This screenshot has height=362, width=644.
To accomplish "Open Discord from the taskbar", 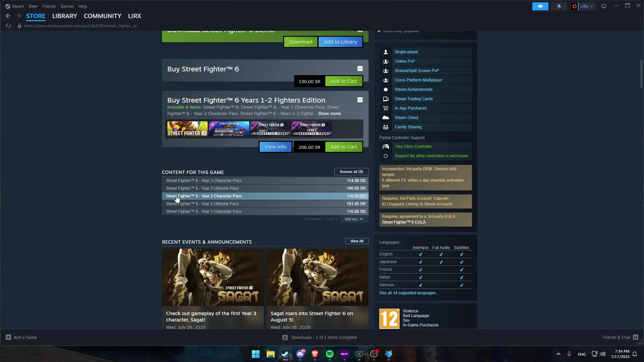I will [x=300, y=354].
